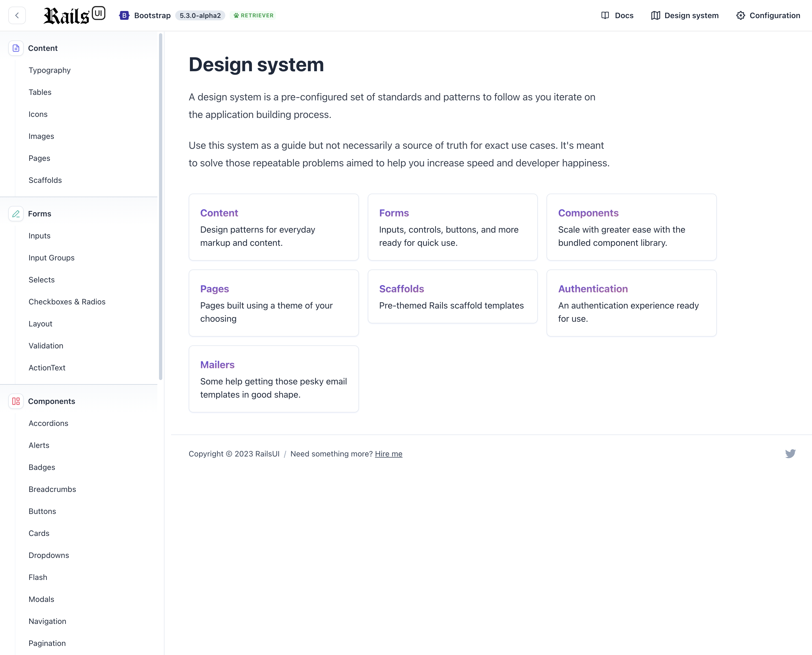Click the Components sidebar icon

[16, 401]
